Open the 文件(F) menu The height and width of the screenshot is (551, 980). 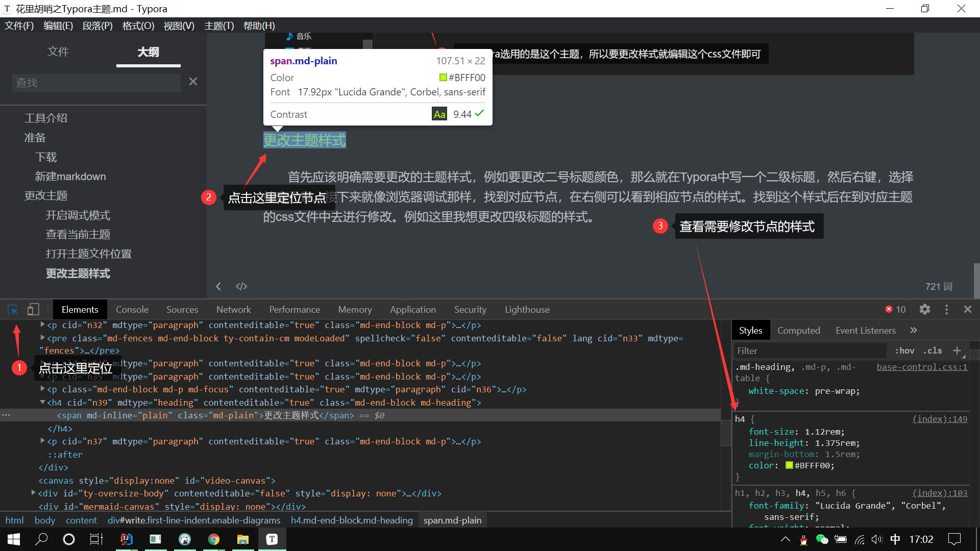[x=19, y=26]
